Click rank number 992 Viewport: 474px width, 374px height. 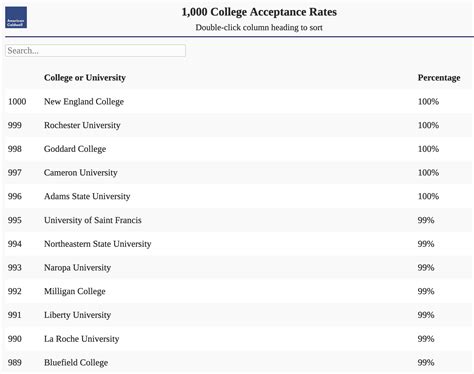(15, 291)
